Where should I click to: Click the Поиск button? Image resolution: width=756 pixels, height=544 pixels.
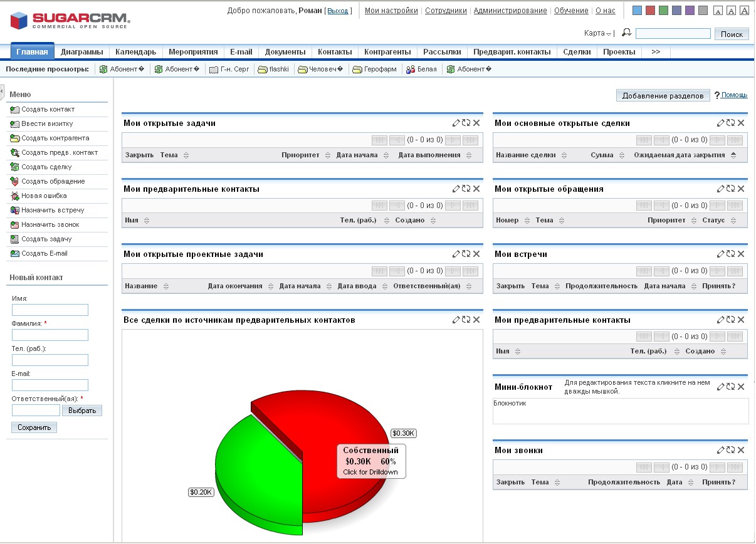(732, 34)
